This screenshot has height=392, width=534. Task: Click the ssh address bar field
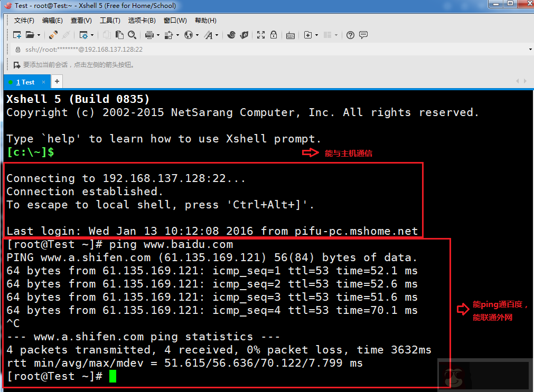[x=264, y=49]
